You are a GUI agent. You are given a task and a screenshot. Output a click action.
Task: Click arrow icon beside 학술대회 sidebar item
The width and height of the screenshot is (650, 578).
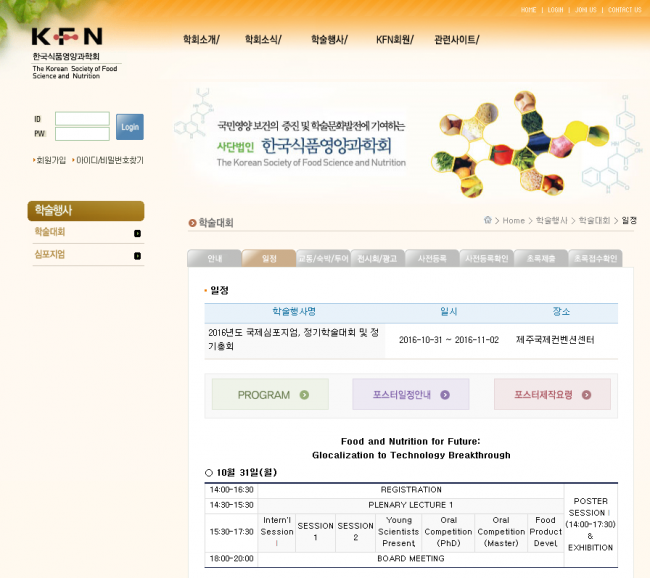[137, 233]
